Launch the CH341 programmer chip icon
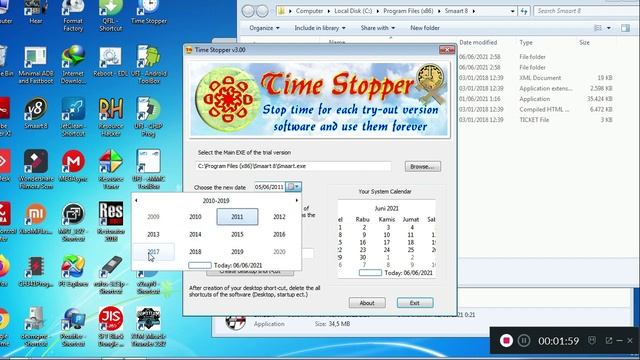 click(36, 271)
